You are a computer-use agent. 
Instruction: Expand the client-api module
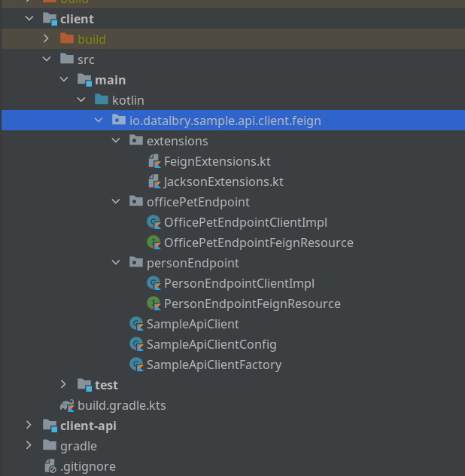29,426
